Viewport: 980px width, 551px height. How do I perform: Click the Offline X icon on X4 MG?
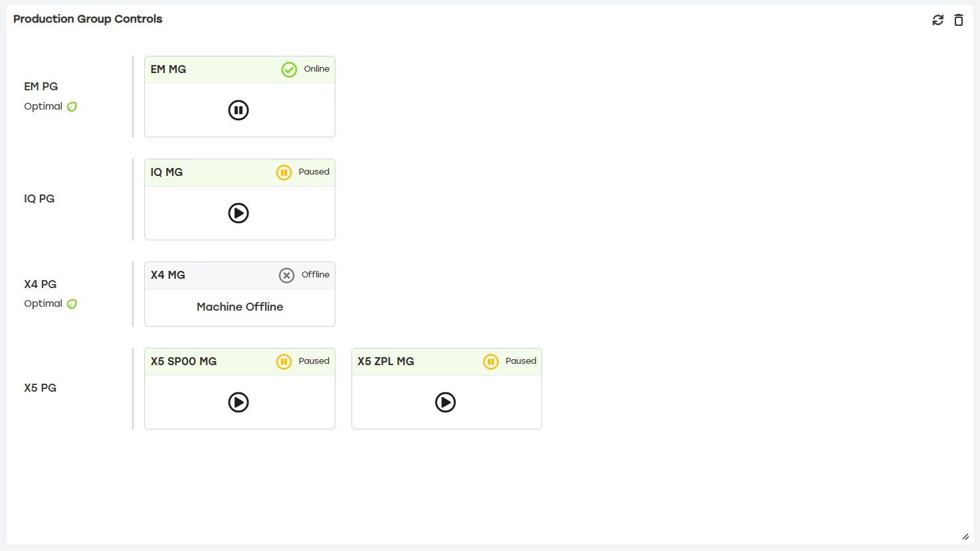point(286,275)
